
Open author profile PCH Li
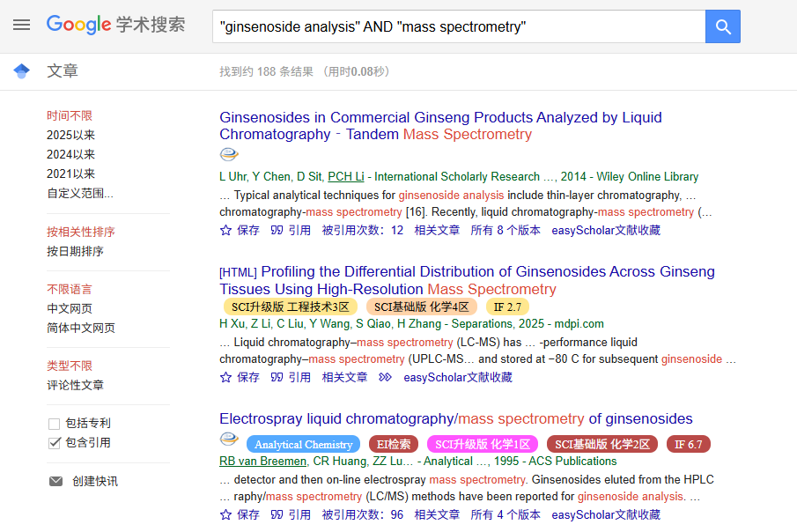click(x=345, y=176)
